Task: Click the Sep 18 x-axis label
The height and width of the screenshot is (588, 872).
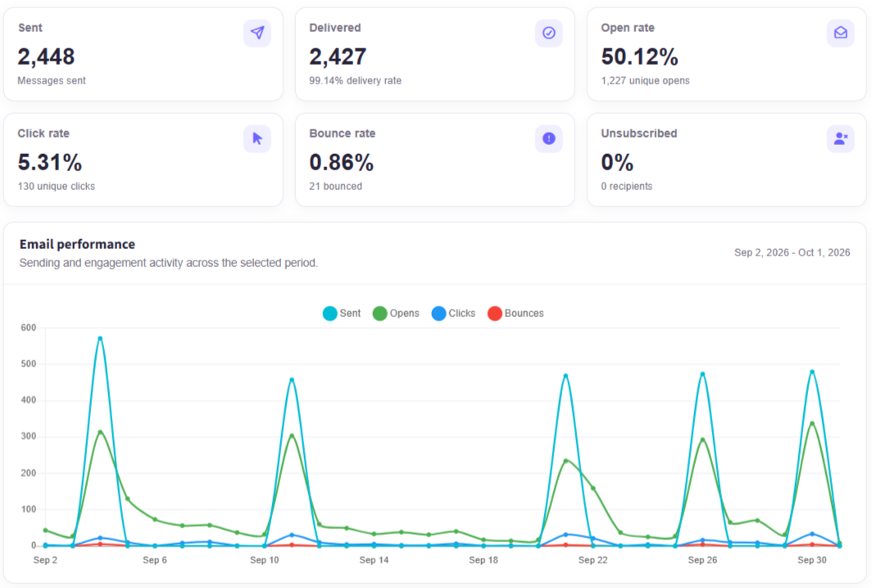Action: point(484,560)
